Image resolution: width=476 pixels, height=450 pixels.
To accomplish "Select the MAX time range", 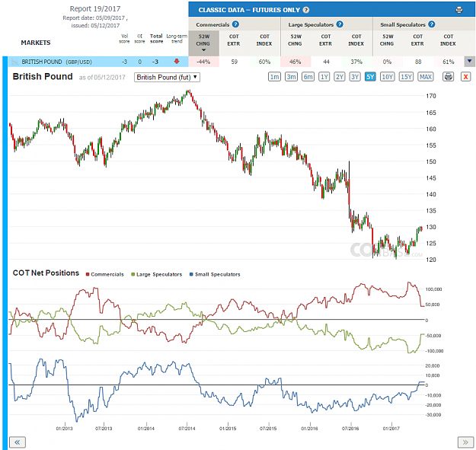I will pos(425,77).
